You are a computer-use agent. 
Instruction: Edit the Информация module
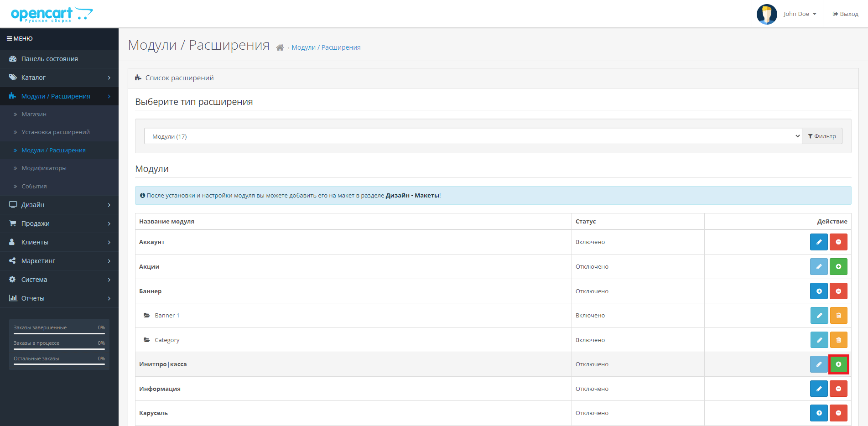(819, 389)
